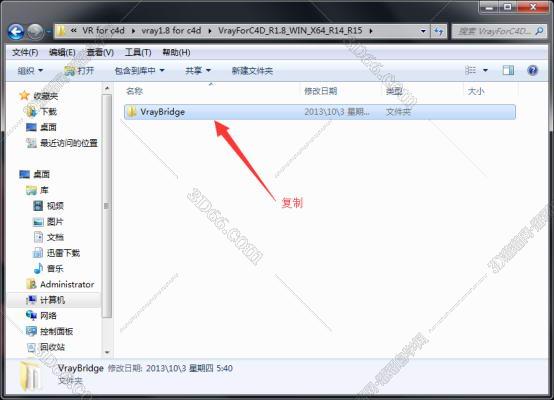
Task: Expand the address bar history dropdown arrow
Action: (x=423, y=31)
